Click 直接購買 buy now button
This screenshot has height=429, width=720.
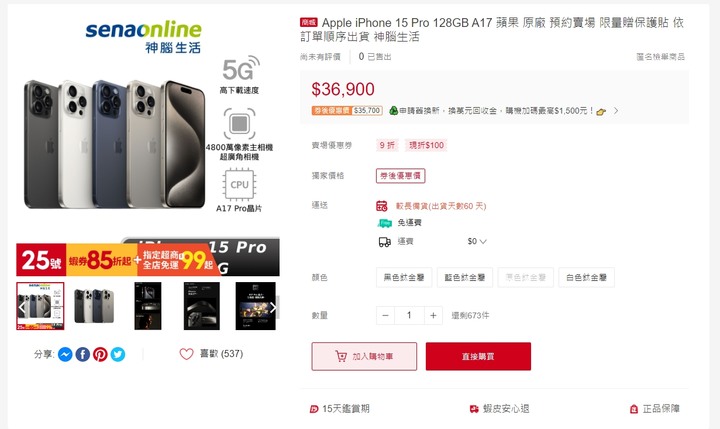coord(478,356)
